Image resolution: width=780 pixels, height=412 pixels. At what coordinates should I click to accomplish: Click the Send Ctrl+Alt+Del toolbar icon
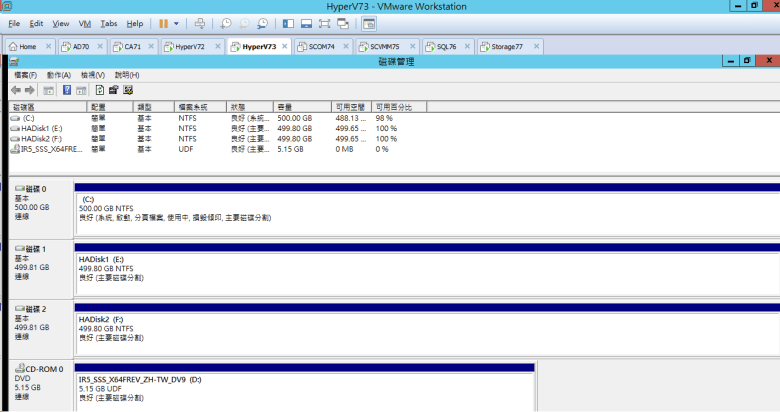200,23
